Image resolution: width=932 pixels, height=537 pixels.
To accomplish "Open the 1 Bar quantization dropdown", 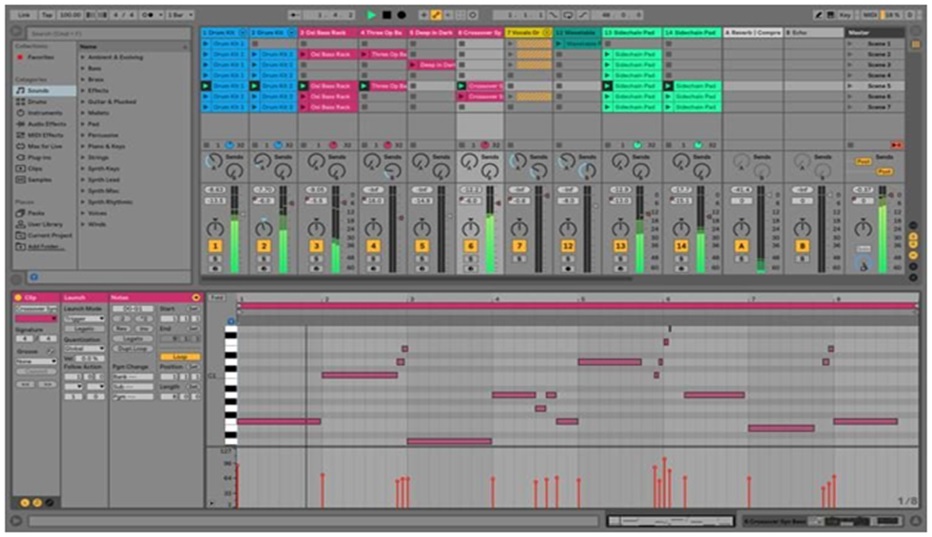I will pyautogui.click(x=180, y=15).
